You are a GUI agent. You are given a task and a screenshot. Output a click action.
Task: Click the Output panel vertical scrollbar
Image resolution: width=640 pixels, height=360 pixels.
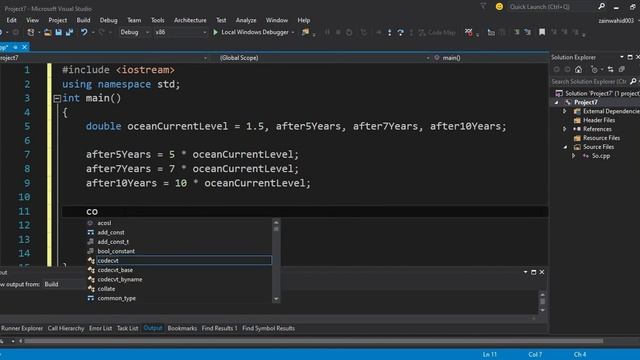coord(542,302)
